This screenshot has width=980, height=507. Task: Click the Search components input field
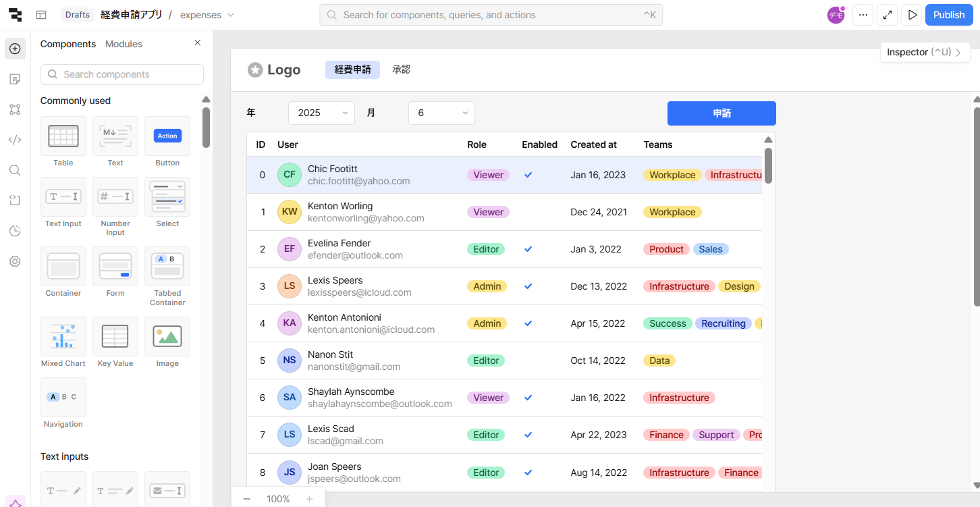[x=122, y=74]
